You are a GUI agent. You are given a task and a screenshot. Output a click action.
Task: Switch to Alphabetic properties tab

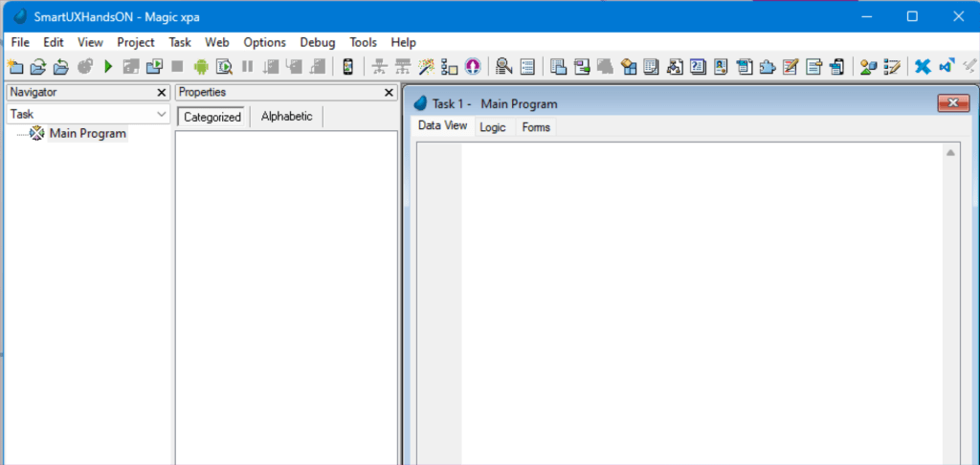coord(286,117)
